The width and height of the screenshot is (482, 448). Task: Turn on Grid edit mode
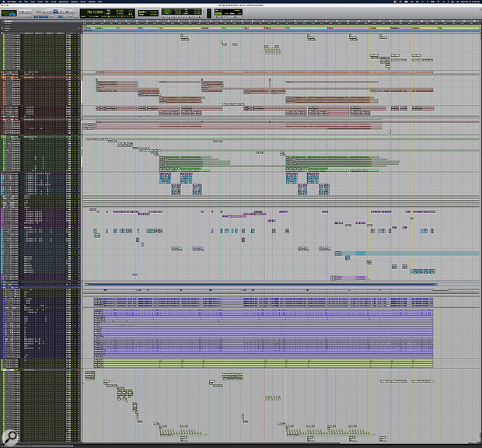13,14
